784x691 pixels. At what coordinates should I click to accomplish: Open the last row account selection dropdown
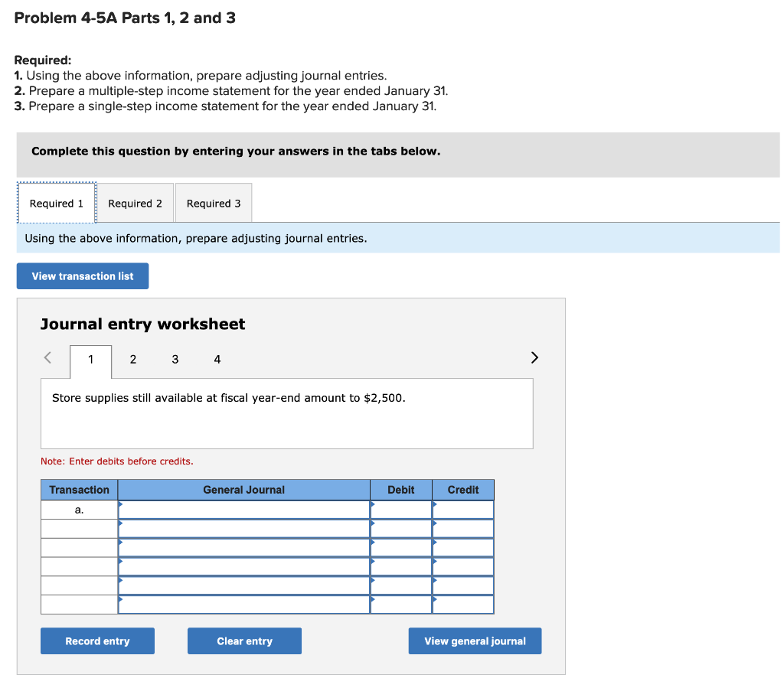tap(243, 605)
